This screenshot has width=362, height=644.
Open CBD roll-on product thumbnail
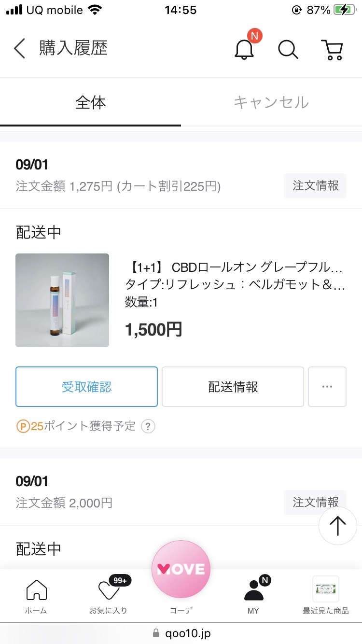point(62,300)
